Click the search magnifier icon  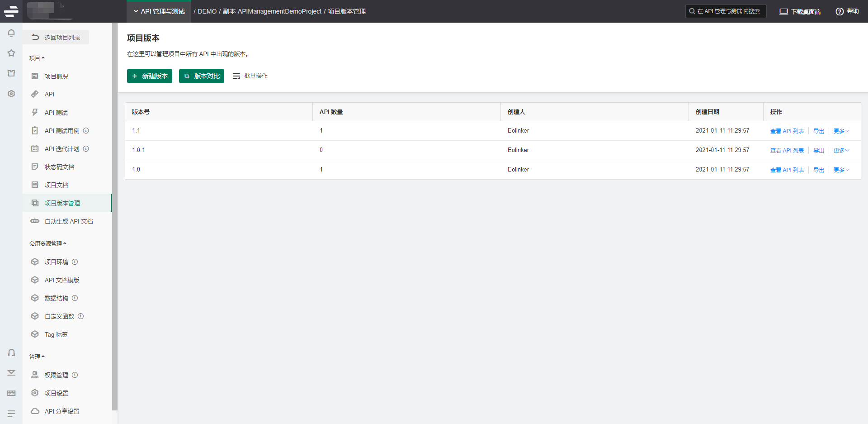(x=692, y=11)
